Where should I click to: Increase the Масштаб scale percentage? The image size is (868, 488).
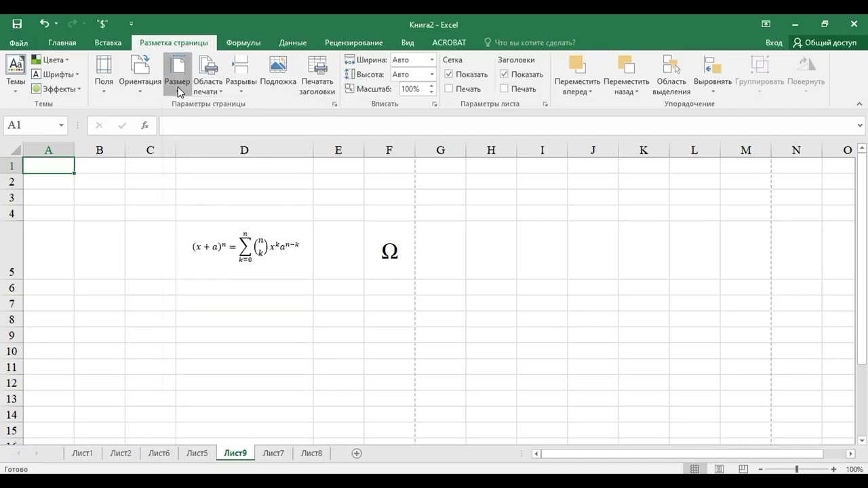(x=431, y=86)
